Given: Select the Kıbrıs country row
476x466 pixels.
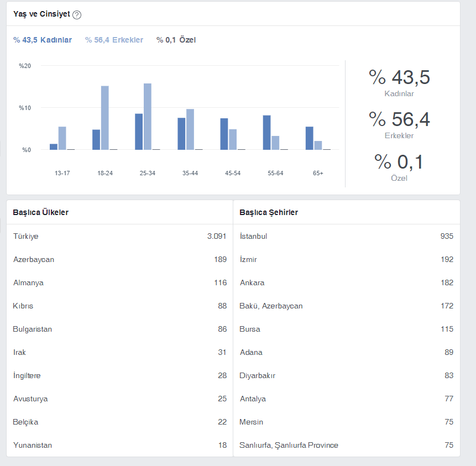Looking at the screenshot, I should [x=119, y=306].
